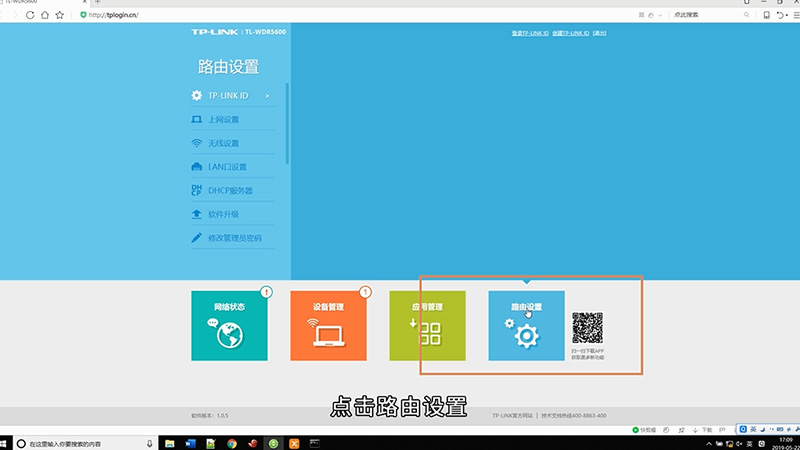Click the 网络状态 alert badge
Screen dimensions: 800x450
(x=266, y=292)
